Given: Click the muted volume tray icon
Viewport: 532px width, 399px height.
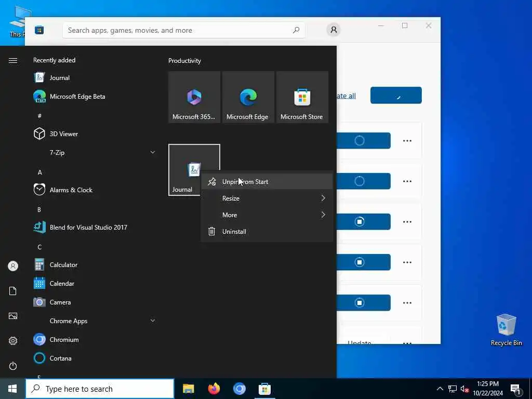Looking at the screenshot, I should [x=464, y=389].
